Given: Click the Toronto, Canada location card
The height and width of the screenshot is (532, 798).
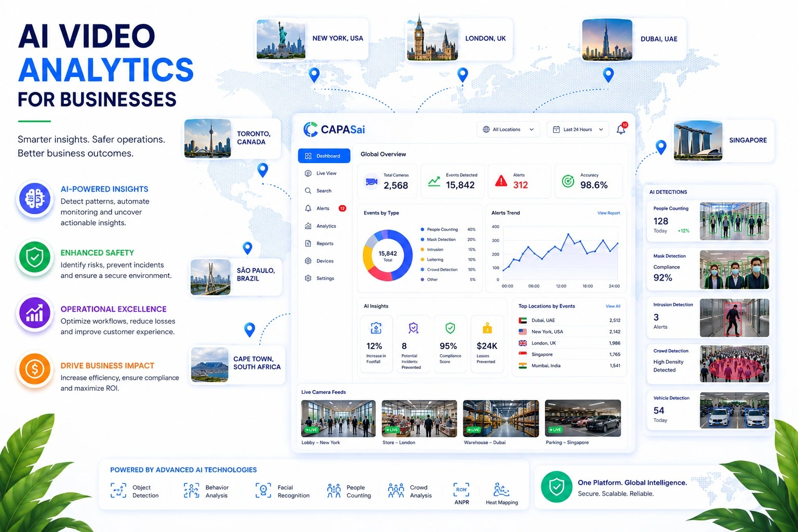Looking at the screenshot, I should 232,138.
